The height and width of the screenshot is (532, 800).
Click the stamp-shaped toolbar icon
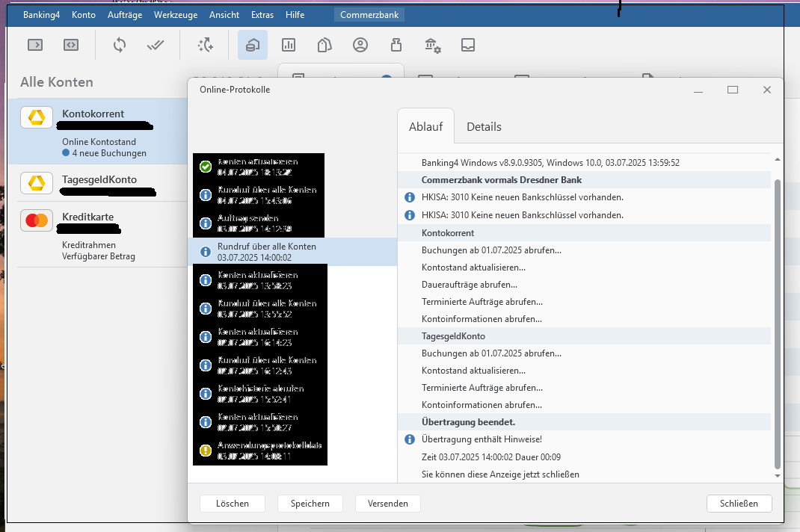(x=396, y=45)
